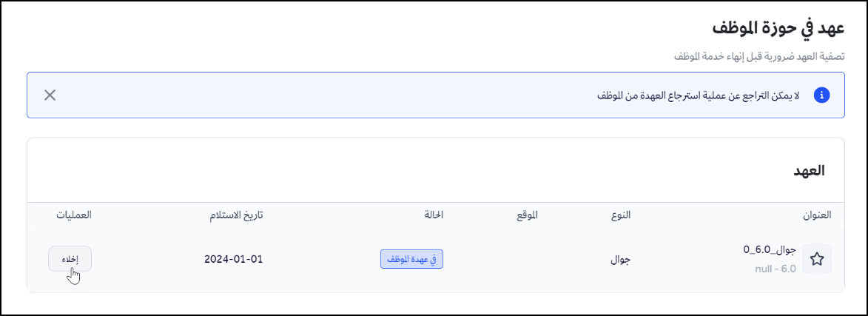The width and height of the screenshot is (868, 316).
Task: Click the الموقع column header
Action: [x=525, y=215]
